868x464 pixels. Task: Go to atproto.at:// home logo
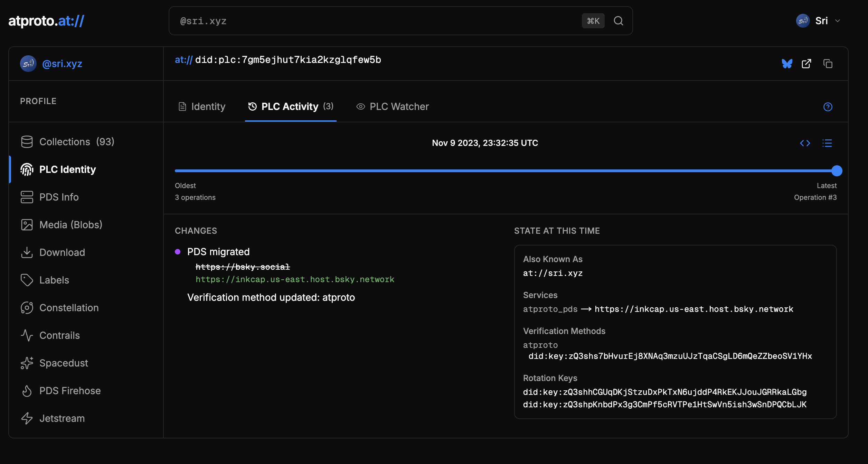pyautogui.click(x=46, y=21)
